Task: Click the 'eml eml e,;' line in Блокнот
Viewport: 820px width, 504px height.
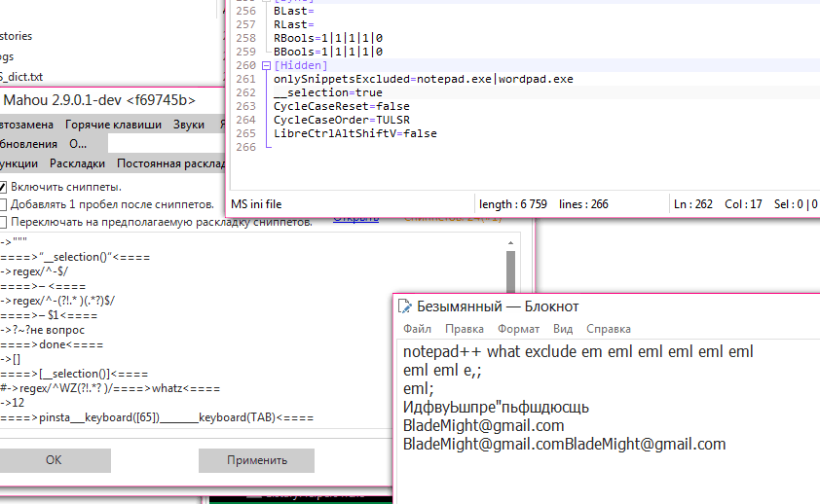Action: coord(442,371)
